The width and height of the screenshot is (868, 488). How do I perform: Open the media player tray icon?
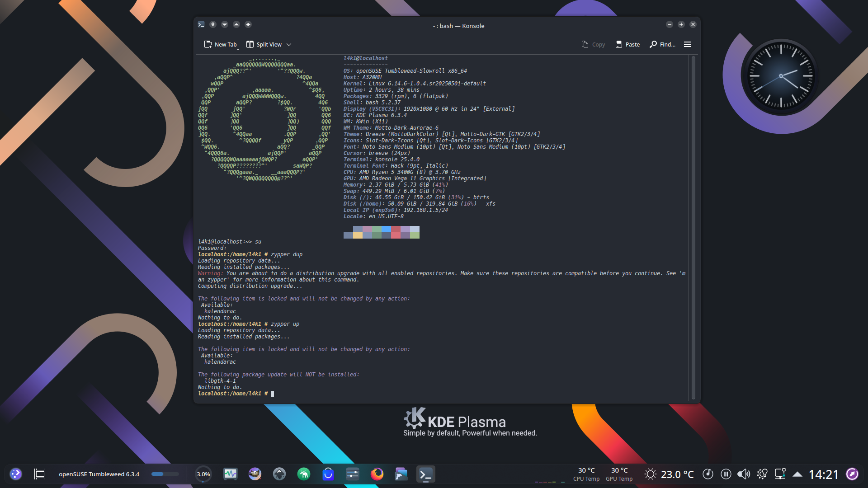(x=708, y=474)
